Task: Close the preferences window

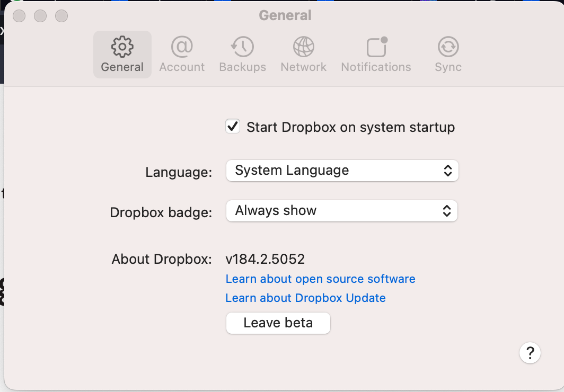Action: tap(19, 16)
